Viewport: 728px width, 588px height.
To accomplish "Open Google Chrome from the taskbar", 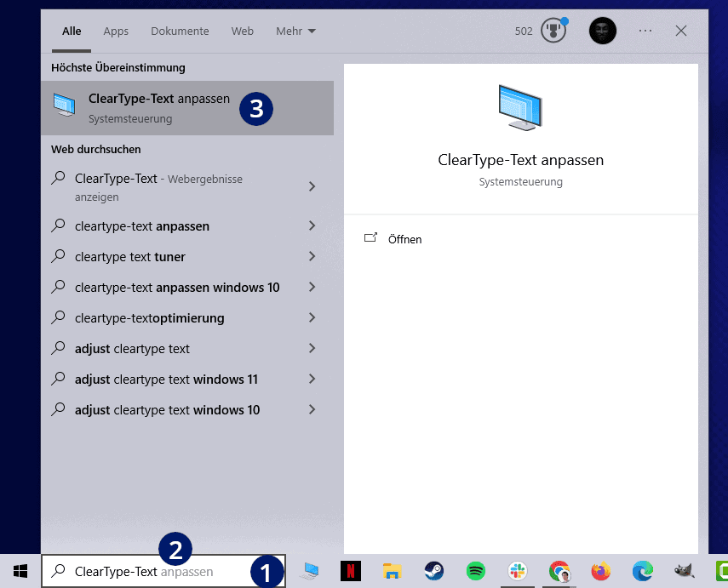I will click(559, 571).
